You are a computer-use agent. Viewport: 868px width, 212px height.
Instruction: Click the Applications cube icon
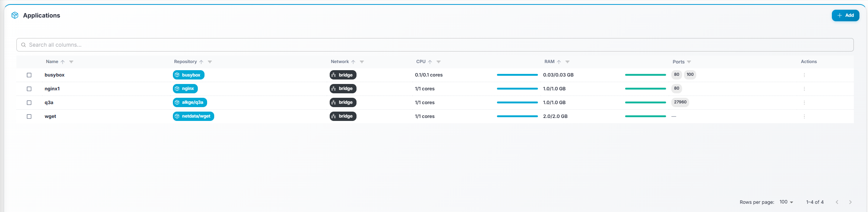[15, 15]
